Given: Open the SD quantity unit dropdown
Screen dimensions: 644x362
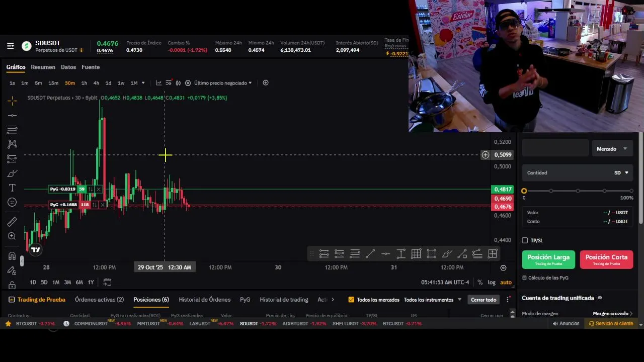Looking at the screenshot, I should [621, 173].
